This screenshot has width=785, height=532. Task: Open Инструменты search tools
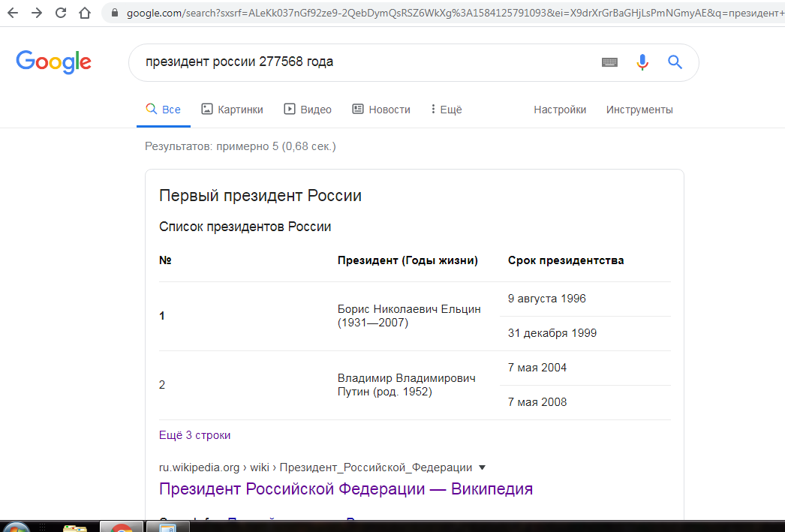pos(639,110)
